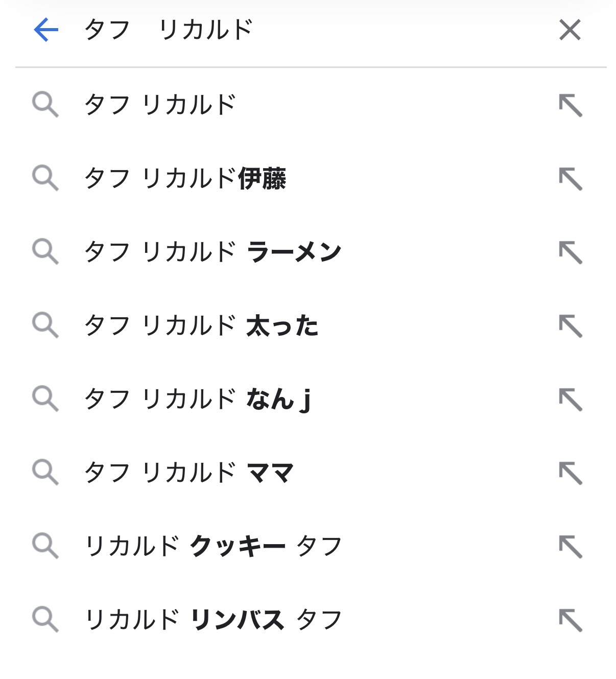Screen dimensions: 616x679
Task: Select suggestion リカルド クッキー タフ
Action: 214,546
